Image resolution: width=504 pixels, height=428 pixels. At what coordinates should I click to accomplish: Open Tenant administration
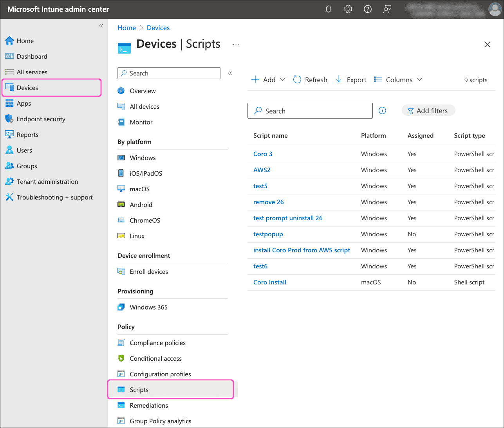tap(47, 181)
